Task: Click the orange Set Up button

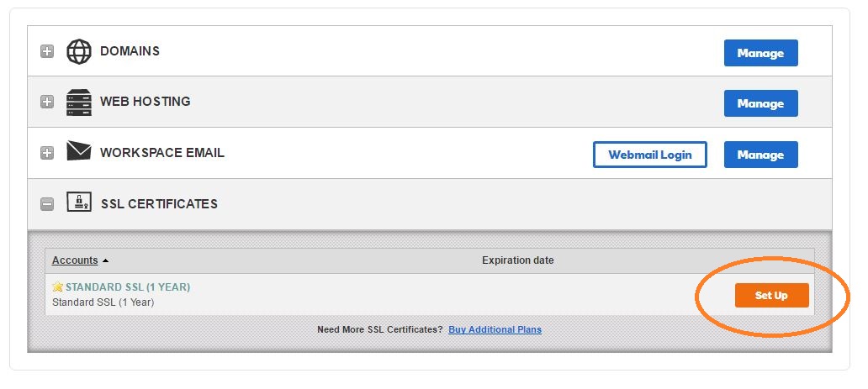Action: [771, 295]
